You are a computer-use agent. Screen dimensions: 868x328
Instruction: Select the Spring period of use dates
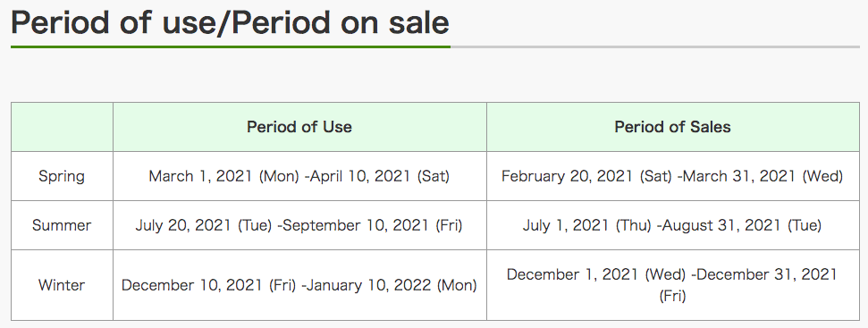[x=299, y=176]
